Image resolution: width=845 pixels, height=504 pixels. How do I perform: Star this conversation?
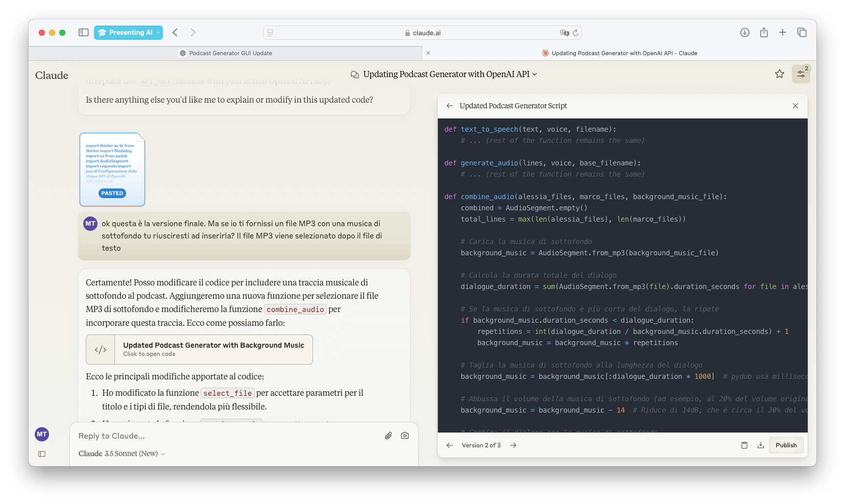779,74
